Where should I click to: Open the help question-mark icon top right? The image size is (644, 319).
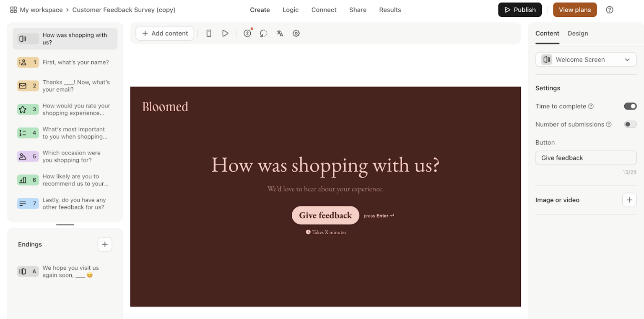pyautogui.click(x=610, y=9)
